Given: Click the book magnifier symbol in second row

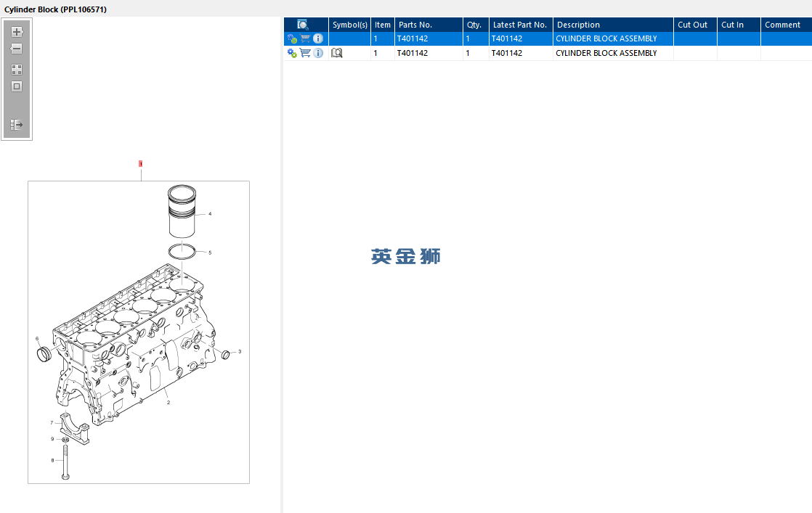Looking at the screenshot, I should click(336, 53).
